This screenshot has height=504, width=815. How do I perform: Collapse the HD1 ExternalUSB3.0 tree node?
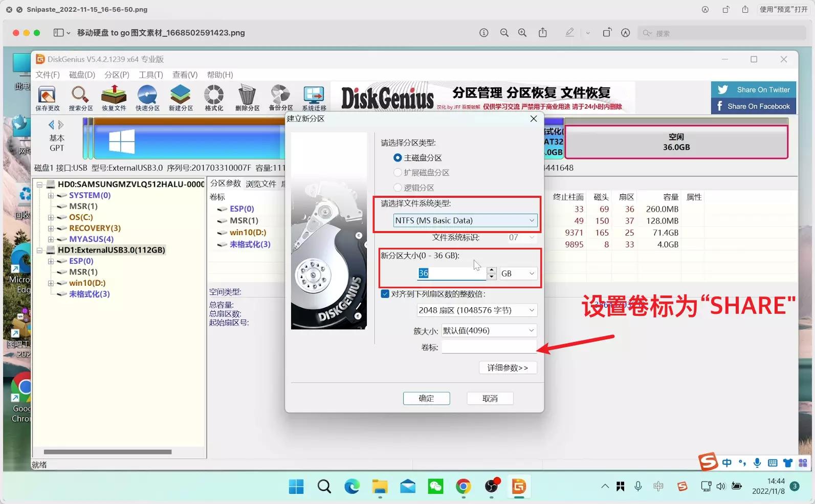click(39, 250)
